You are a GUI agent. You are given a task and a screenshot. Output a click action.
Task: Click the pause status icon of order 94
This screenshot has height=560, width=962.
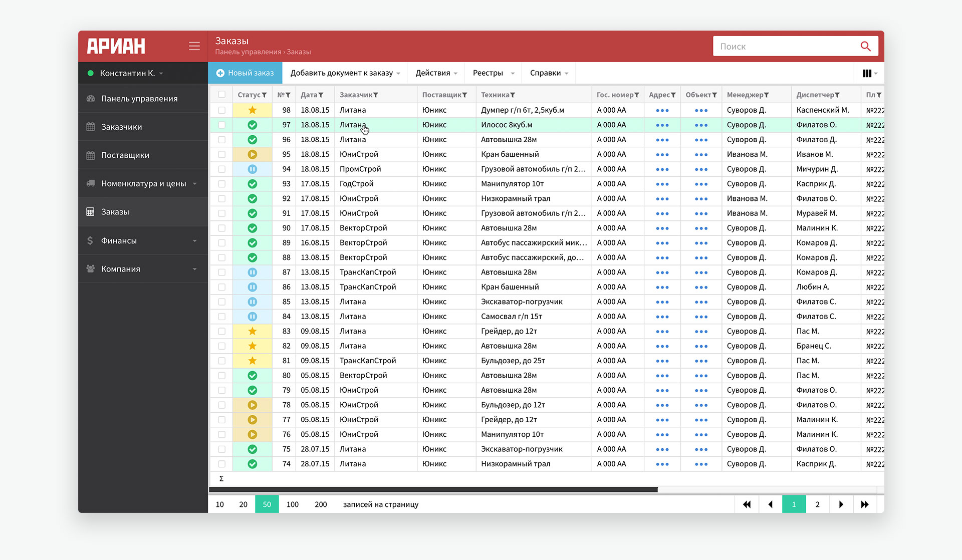point(253,169)
